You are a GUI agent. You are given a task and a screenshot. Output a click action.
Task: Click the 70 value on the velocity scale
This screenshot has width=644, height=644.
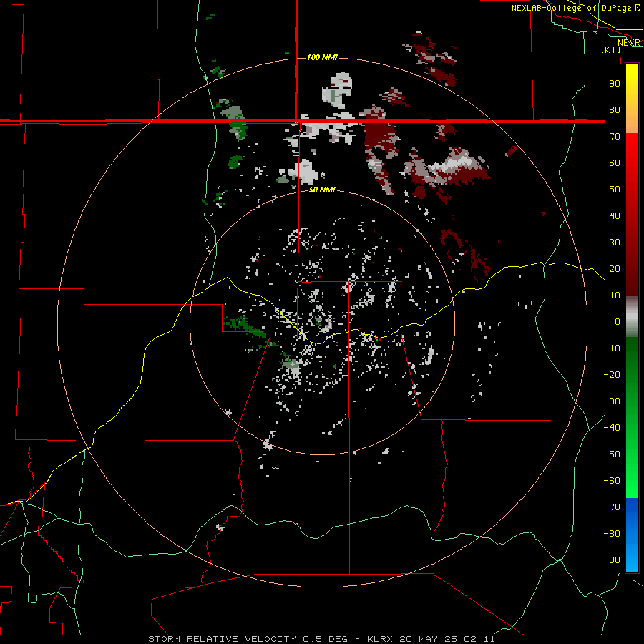point(615,137)
